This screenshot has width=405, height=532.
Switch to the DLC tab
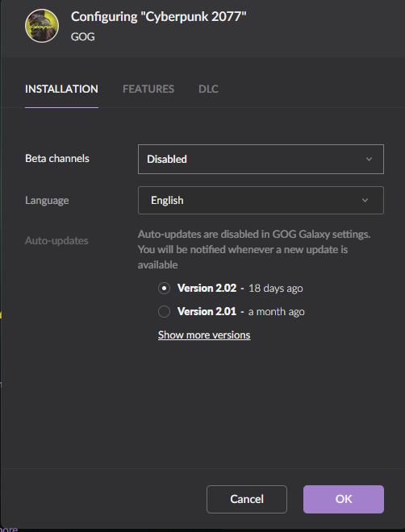coord(208,89)
